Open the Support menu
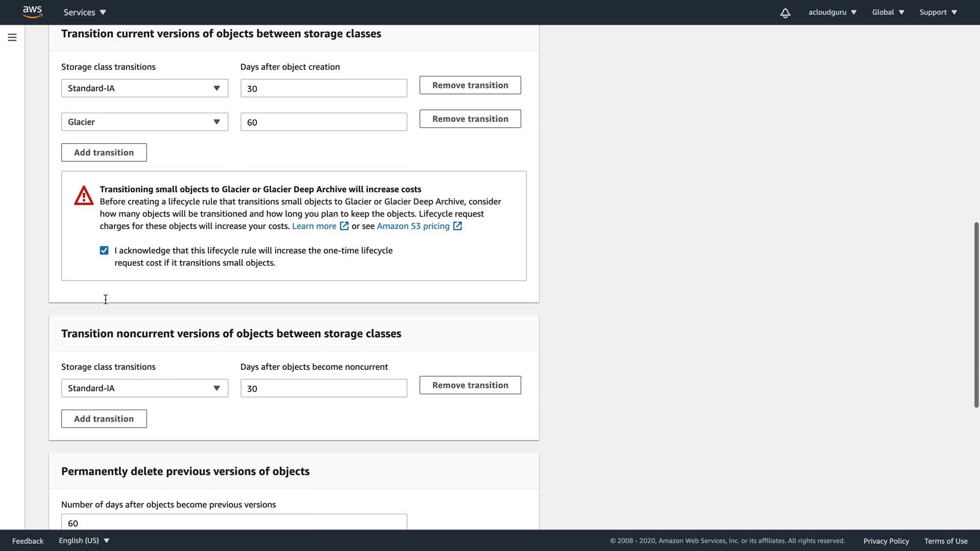980x551 pixels. point(938,12)
